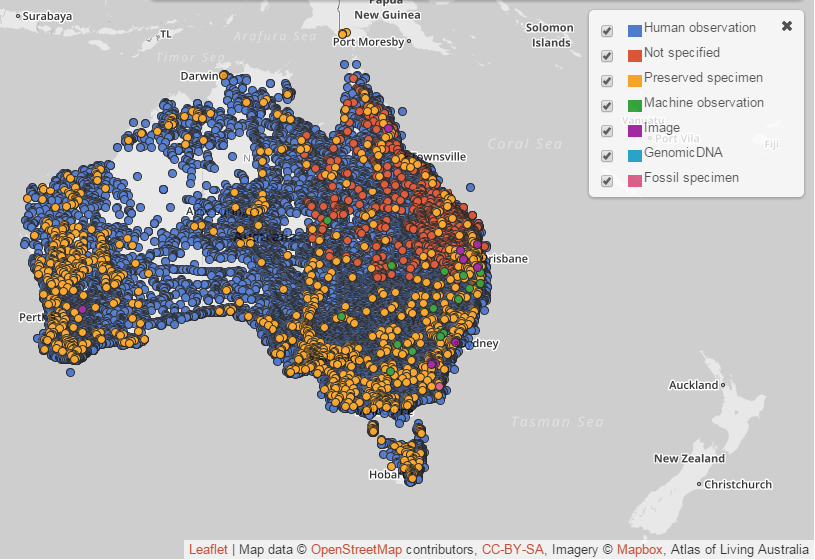Click the orange Preserved specimen swatch
Viewport: 815px width, 560px height.
[x=634, y=80]
